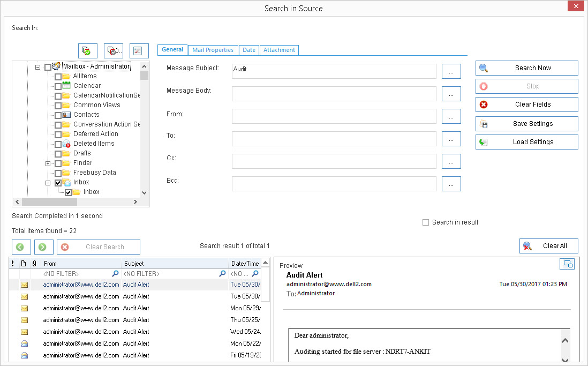This screenshot has width=588, height=366.
Task: Click the item type column header icon
Action: pyautogui.click(x=23, y=264)
